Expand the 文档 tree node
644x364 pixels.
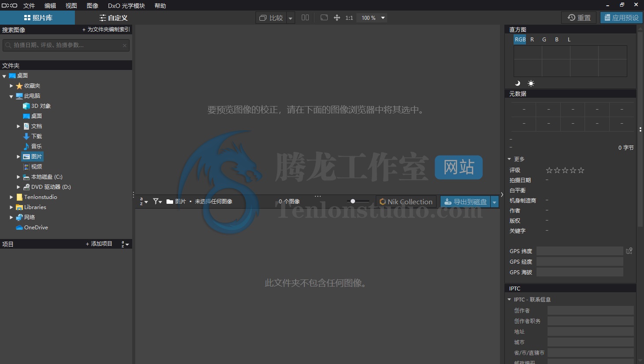coord(19,126)
